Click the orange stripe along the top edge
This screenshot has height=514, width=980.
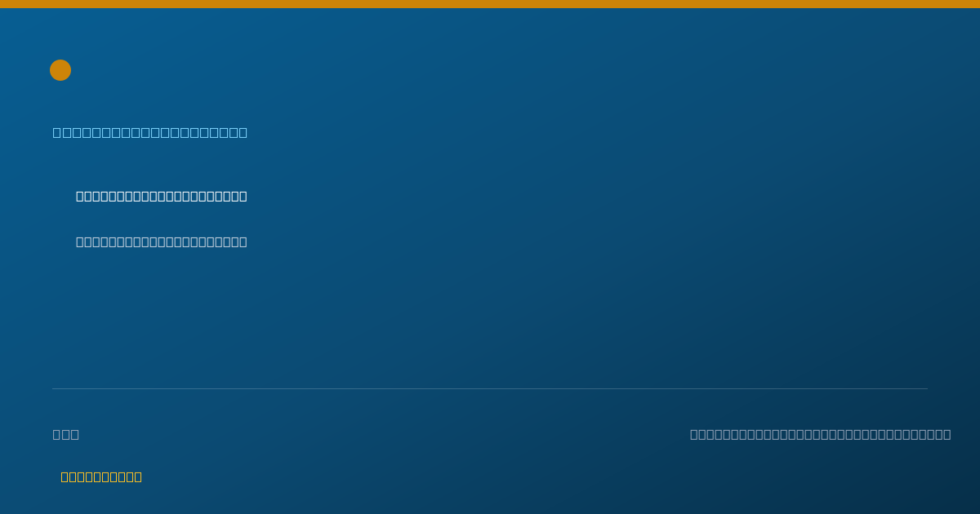click(x=490, y=4)
